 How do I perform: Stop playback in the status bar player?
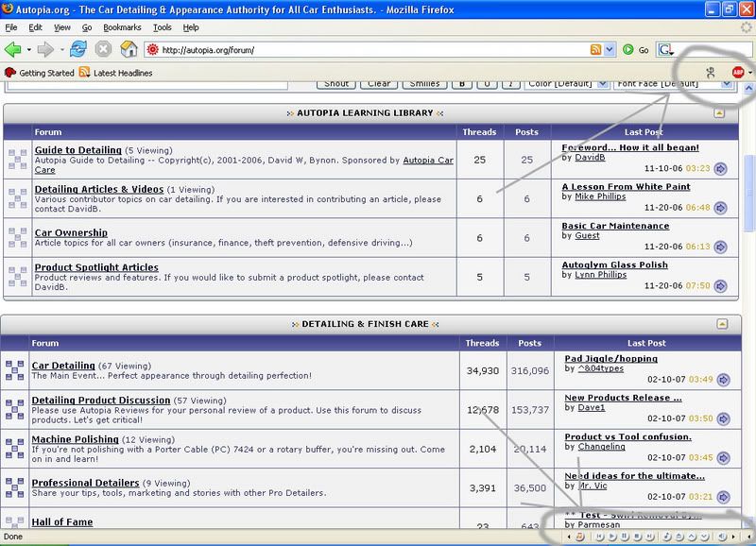(637, 537)
